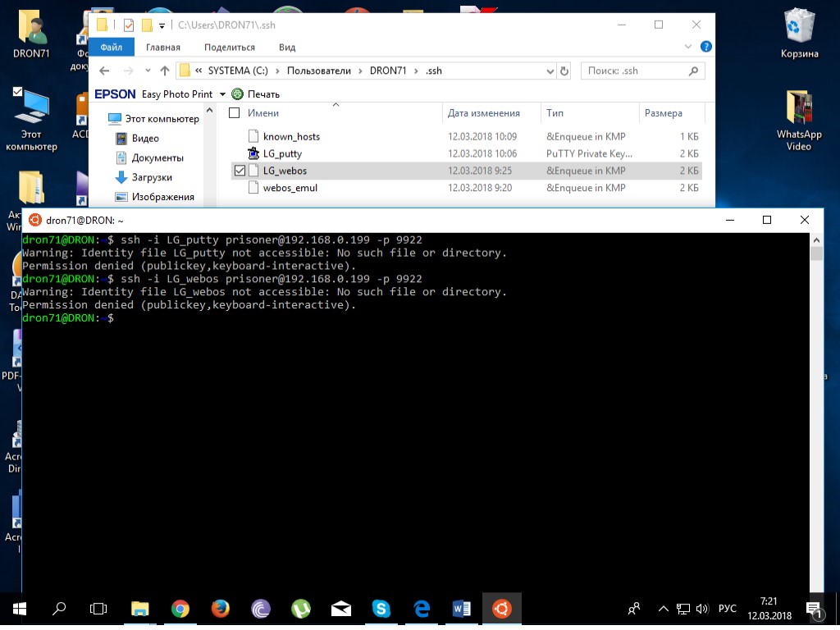Open Google Chrome from the taskbar
This screenshot has height=630, width=840.
click(180, 609)
